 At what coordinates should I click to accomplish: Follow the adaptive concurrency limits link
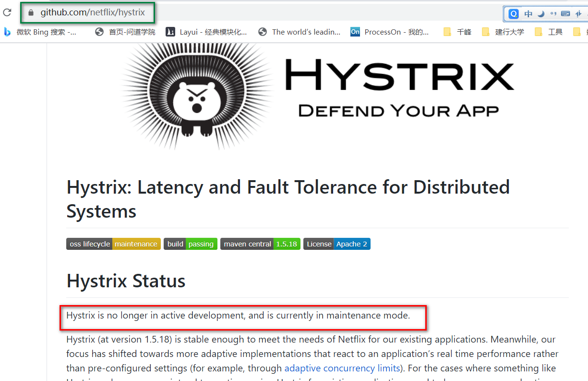[x=342, y=369]
